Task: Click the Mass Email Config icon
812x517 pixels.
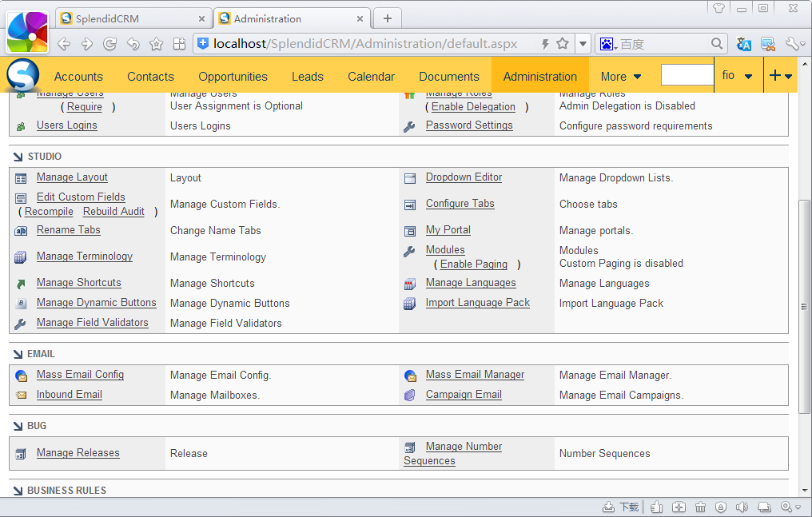Action: [x=22, y=376]
